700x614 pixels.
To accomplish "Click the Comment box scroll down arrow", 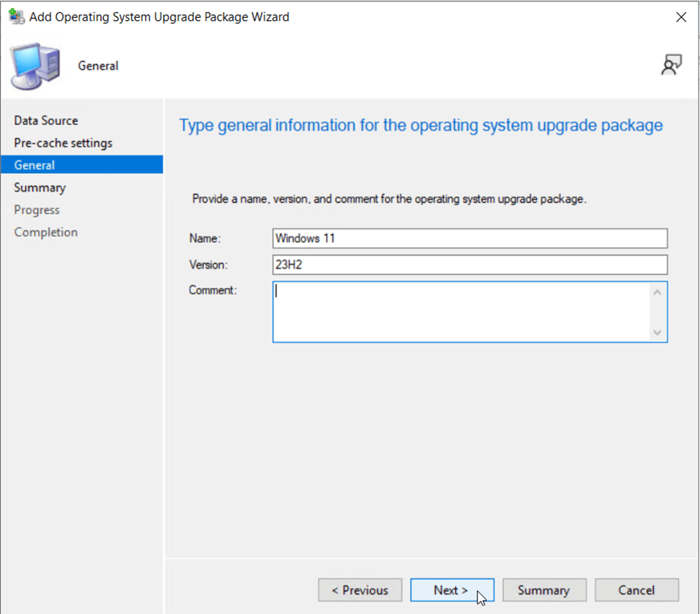I will (656, 332).
